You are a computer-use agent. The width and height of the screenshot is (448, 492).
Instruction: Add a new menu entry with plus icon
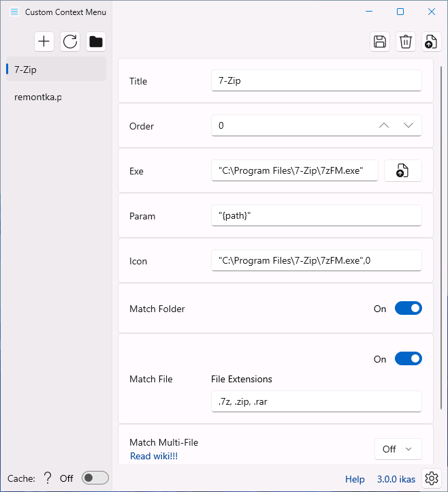(x=44, y=42)
